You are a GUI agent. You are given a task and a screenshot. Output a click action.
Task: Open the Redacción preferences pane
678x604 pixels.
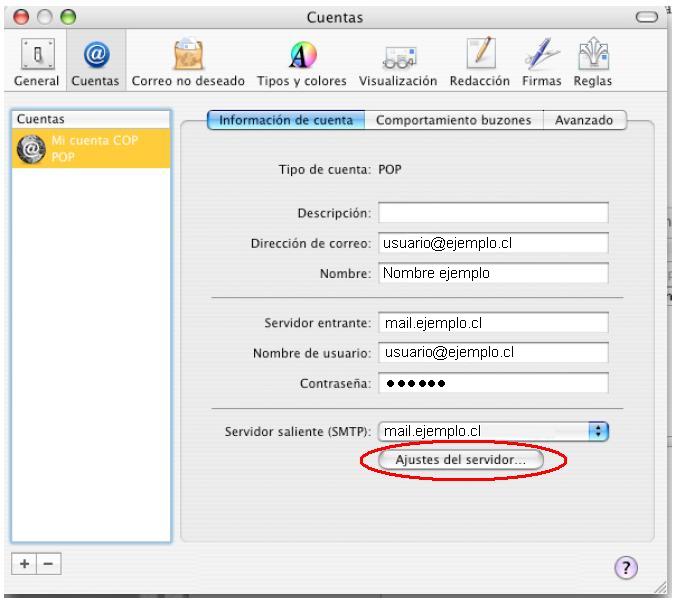point(480,62)
